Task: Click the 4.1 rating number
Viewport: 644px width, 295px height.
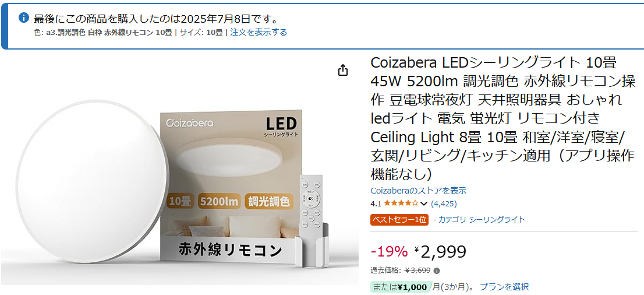Action: 376,203
